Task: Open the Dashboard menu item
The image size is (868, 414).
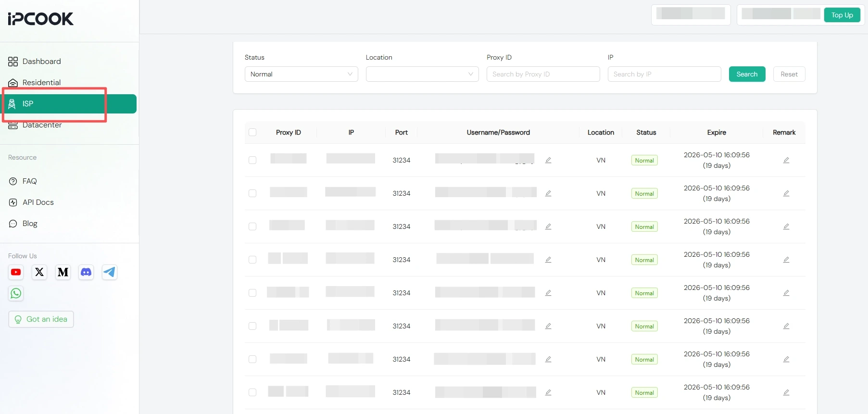Action: pos(41,62)
